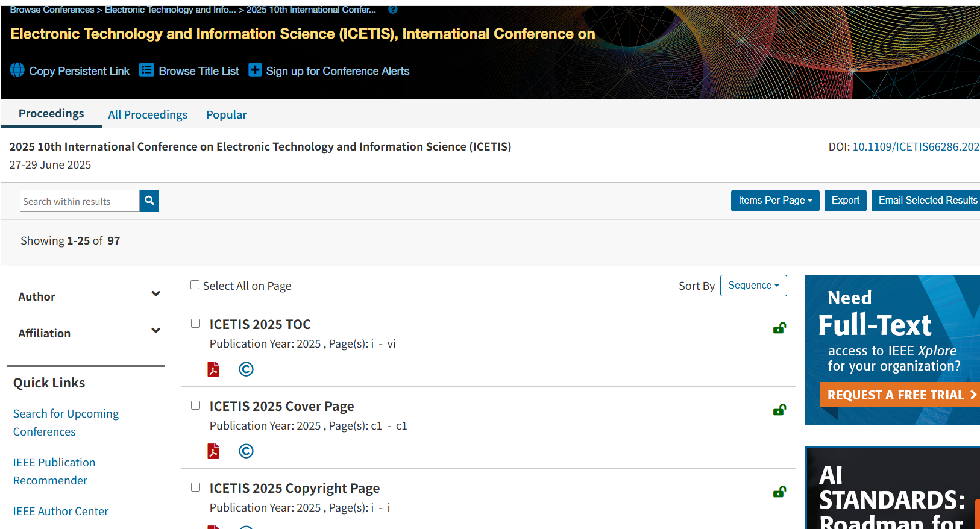Open the Items Per Page dropdown
The image size is (980, 529).
click(x=775, y=201)
